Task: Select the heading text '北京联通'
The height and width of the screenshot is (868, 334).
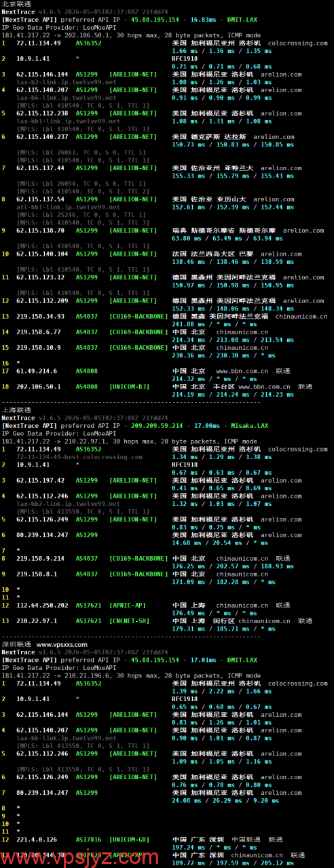Action: point(16,4)
